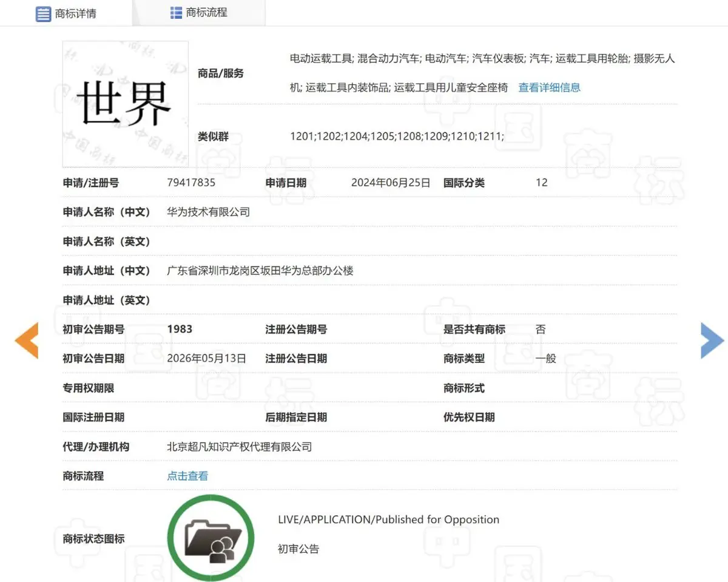Select trademark type value 一般
Image resolution: width=728 pixels, height=582 pixels.
tap(546, 359)
